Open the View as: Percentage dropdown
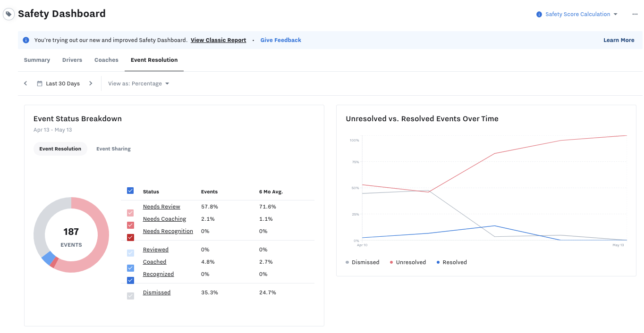This screenshot has height=333, width=644. point(138,83)
